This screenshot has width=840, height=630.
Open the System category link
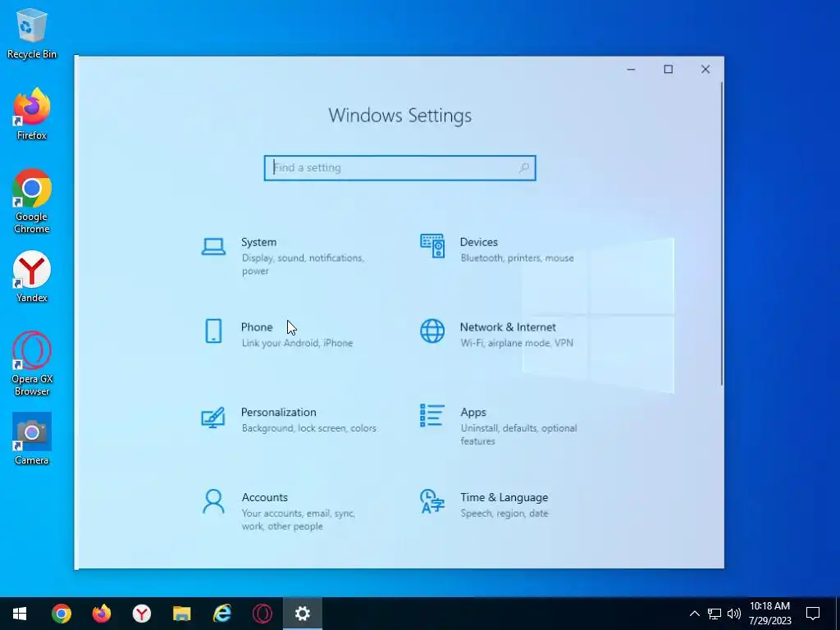pyautogui.click(x=258, y=242)
